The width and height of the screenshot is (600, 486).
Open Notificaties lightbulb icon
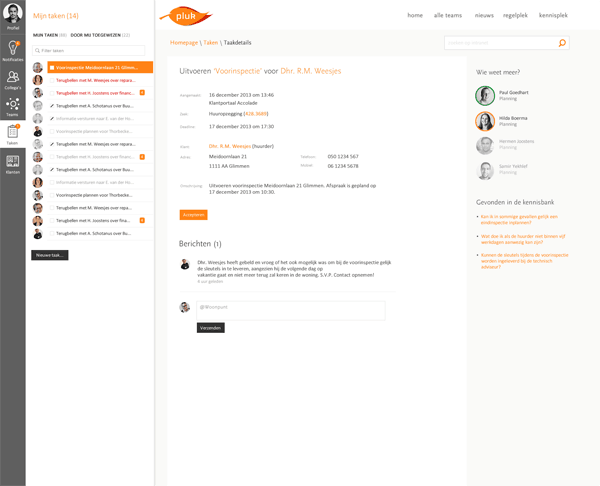click(x=13, y=51)
